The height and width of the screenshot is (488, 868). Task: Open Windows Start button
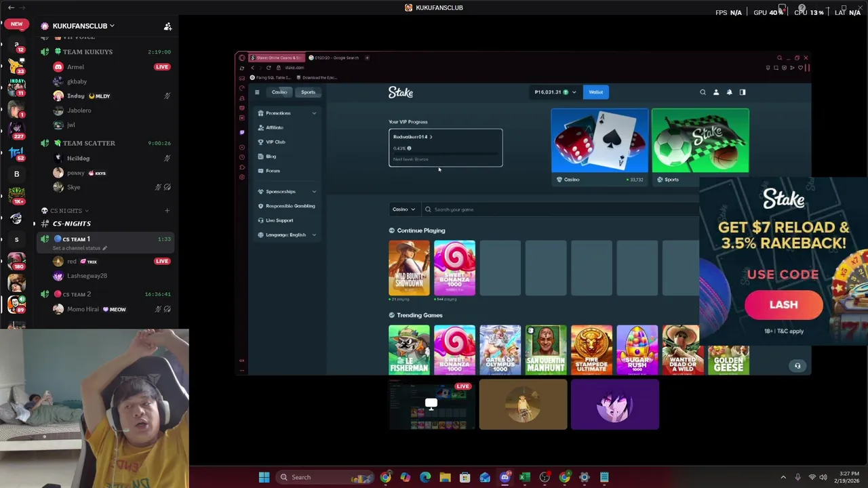[x=264, y=477]
